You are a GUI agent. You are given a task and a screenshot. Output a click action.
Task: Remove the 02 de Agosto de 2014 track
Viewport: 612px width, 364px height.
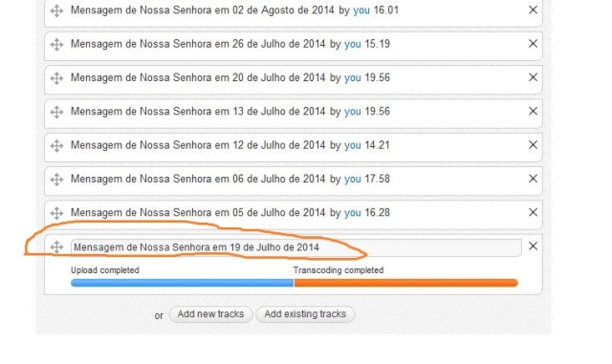533,10
